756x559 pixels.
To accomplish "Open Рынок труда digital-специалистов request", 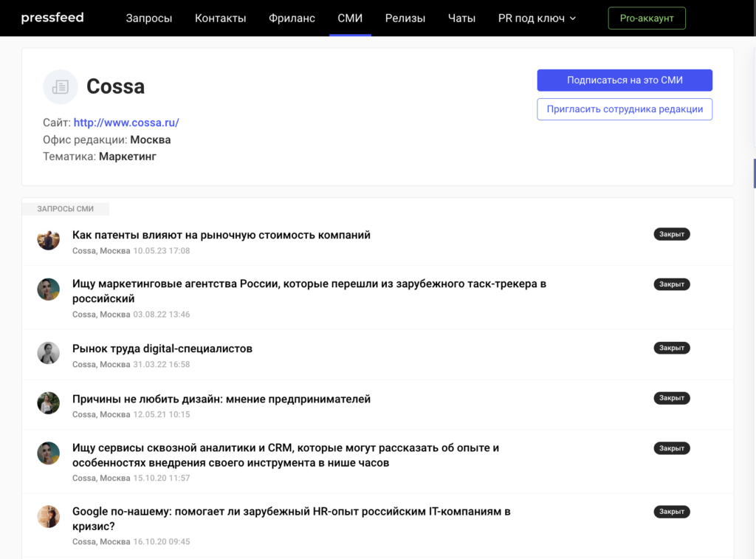I will pos(162,349).
